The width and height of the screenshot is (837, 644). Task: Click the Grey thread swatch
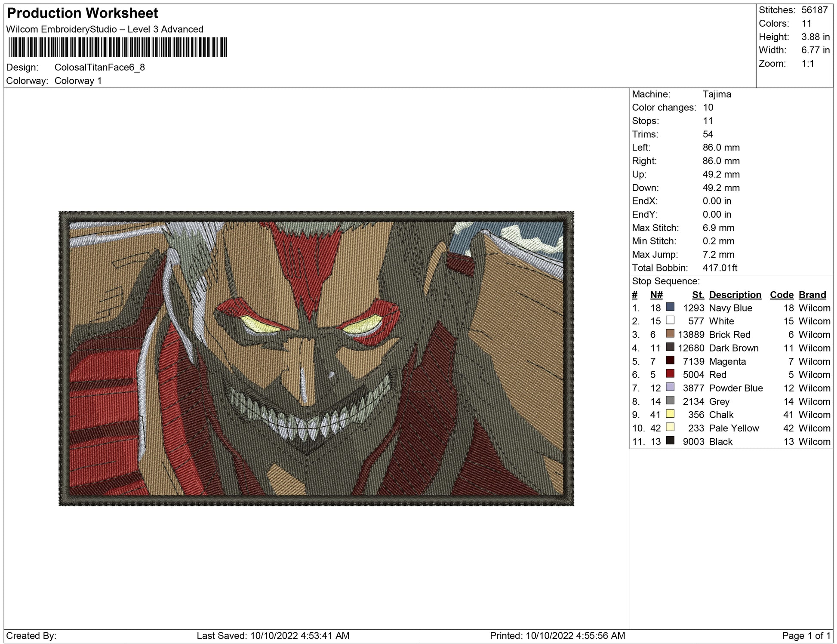[x=670, y=400]
